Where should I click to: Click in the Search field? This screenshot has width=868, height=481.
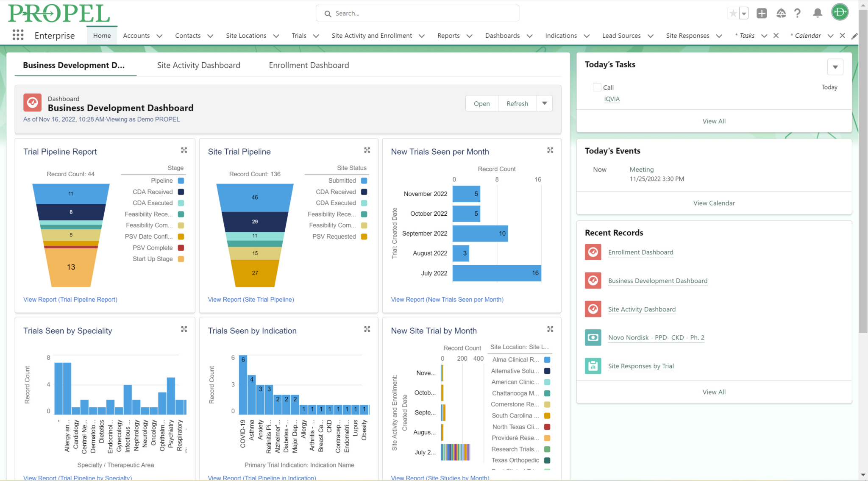[417, 13]
